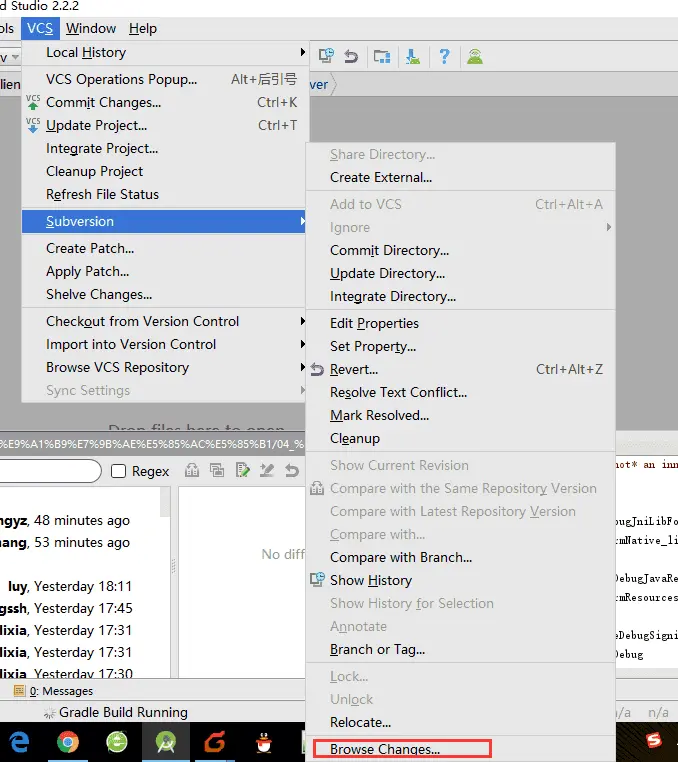Click the Show History icon in Subversion submenu
The image size is (678, 762).
[317, 580]
